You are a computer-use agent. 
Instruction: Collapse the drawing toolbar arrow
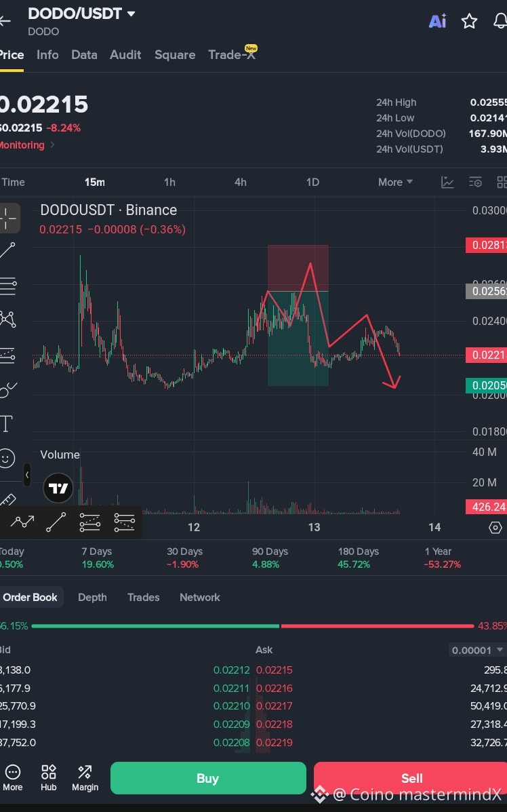(x=27, y=475)
